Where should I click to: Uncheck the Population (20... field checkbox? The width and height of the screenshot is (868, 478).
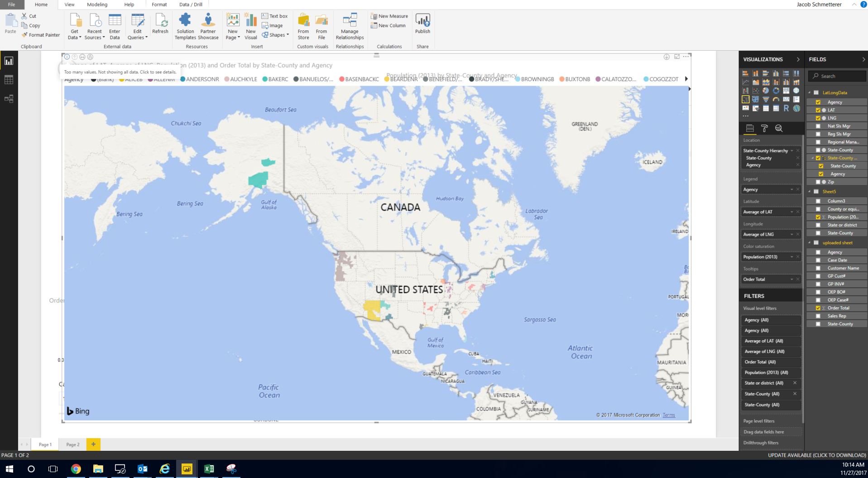pos(818,217)
